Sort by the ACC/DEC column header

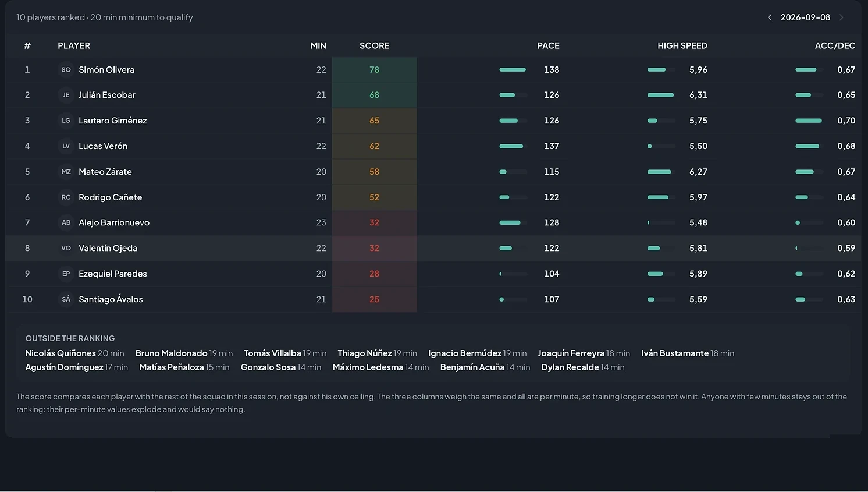(835, 45)
